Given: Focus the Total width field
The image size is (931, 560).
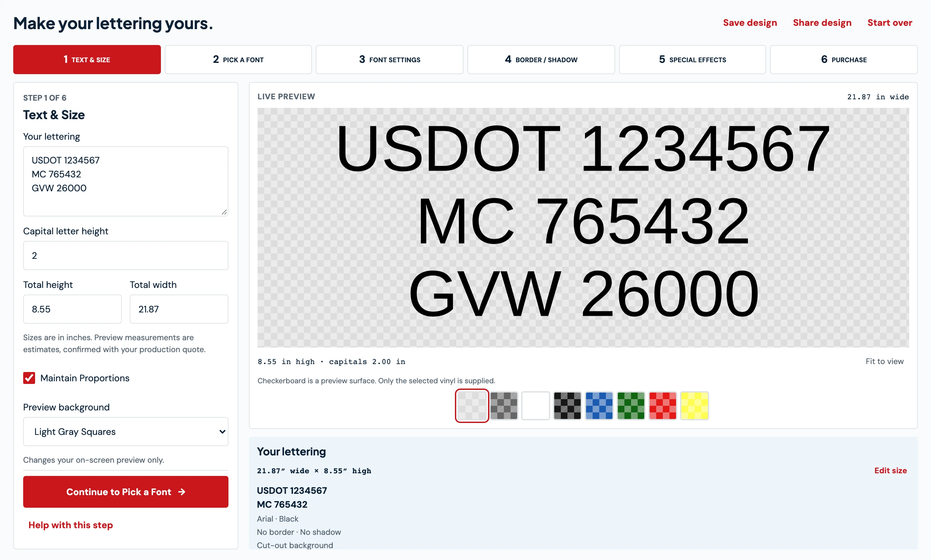Looking at the screenshot, I should click(x=179, y=309).
